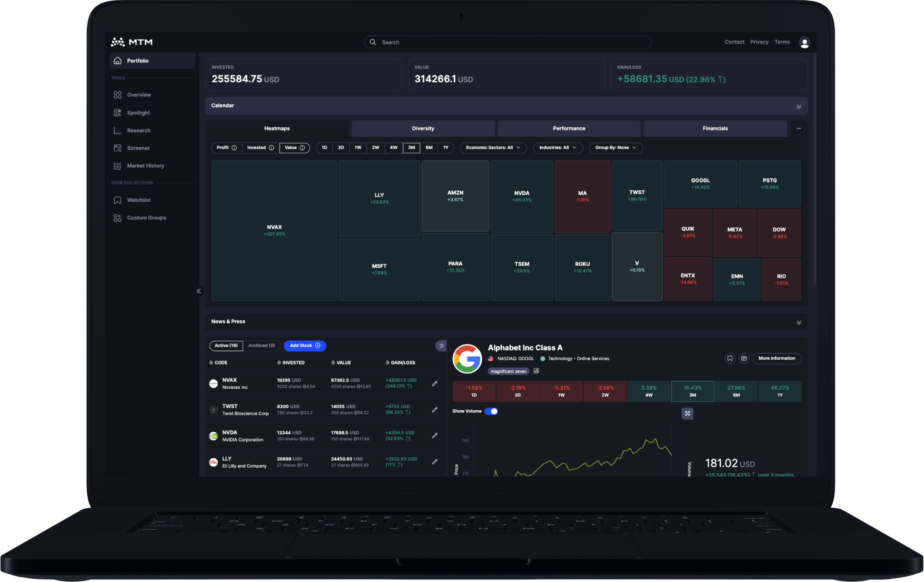
Task: Switch to Diversity tab
Action: pyautogui.click(x=423, y=129)
